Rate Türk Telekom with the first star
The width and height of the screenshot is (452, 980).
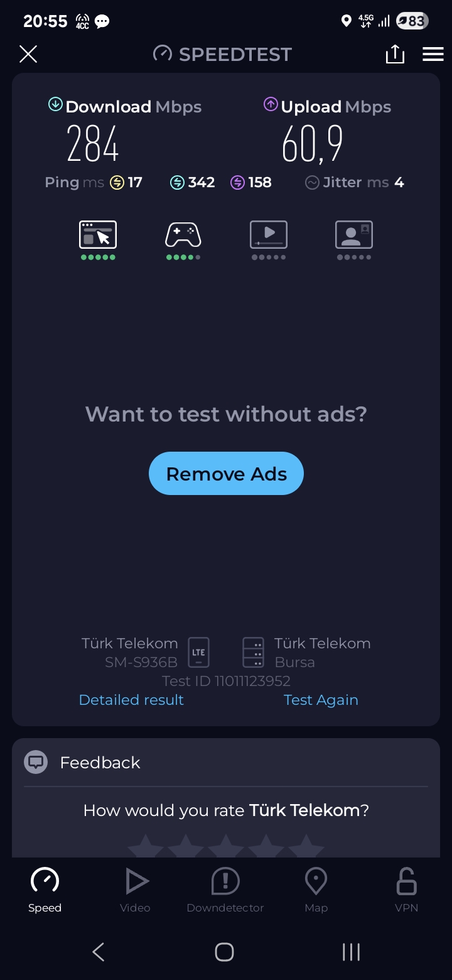click(146, 846)
